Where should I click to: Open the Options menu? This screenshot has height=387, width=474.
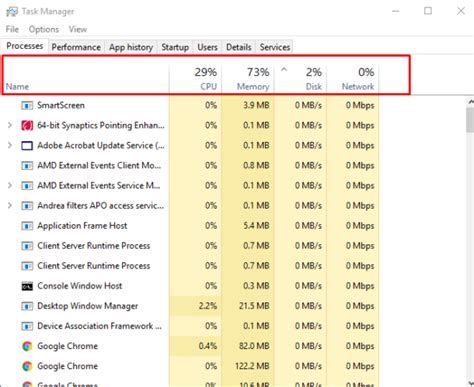pyautogui.click(x=44, y=29)
